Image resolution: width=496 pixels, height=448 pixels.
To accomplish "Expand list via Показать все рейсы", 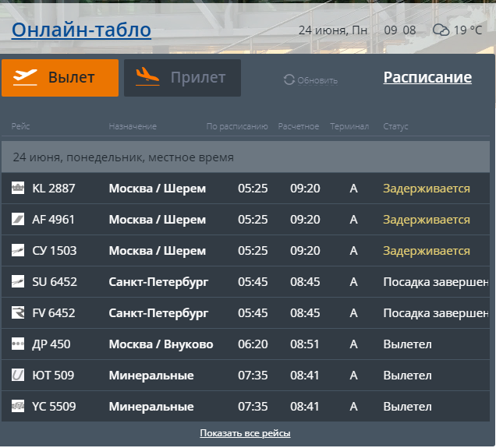I will tap(245, 433).
